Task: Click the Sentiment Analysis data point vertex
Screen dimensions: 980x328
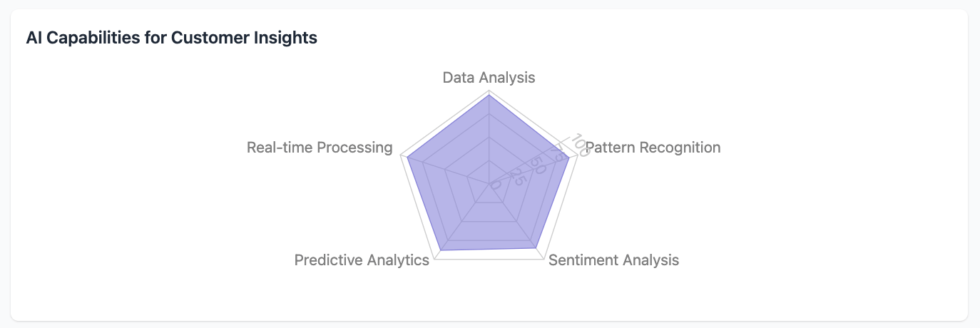Action: point(536,247)
